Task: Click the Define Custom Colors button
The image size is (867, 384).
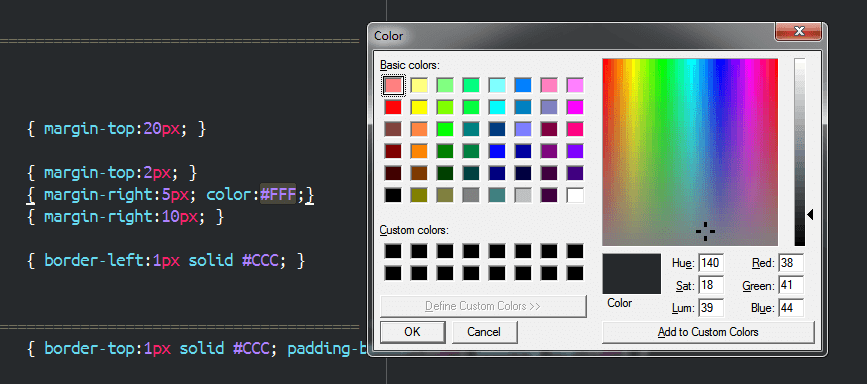Action: 483,306
